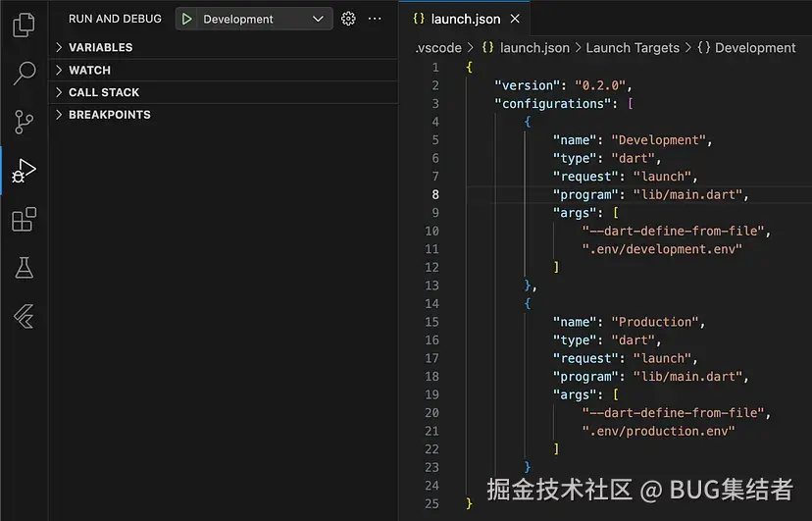Click the launch.json tab file icon
This screenshot has width=812, height=521.
419,19
